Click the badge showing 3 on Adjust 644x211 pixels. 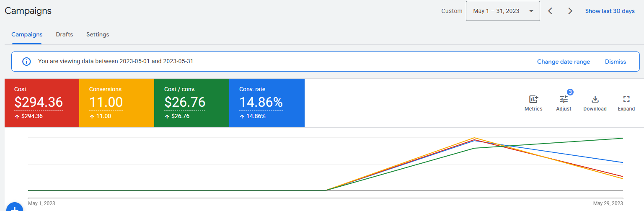(x=570, y=92)
